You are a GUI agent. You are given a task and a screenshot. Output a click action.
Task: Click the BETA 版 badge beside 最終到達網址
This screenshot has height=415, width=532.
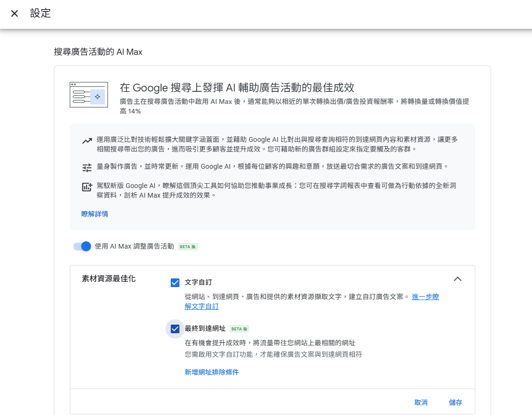[240, 329]
